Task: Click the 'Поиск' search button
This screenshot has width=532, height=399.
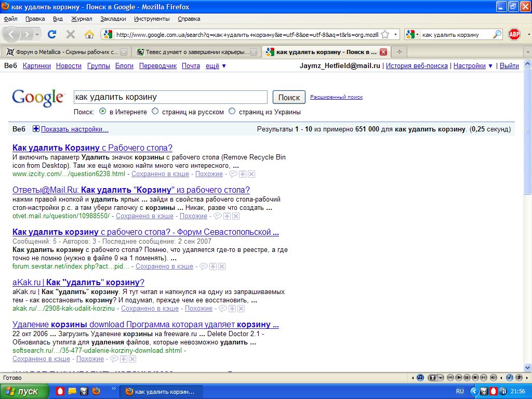Action: tap(289, 97)
